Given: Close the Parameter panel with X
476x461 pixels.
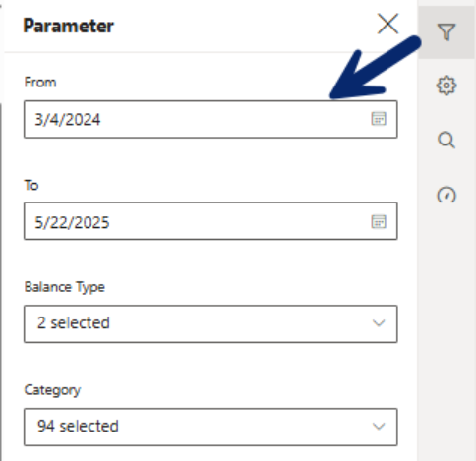Looking at the screenshot, I should coord(387,24).
